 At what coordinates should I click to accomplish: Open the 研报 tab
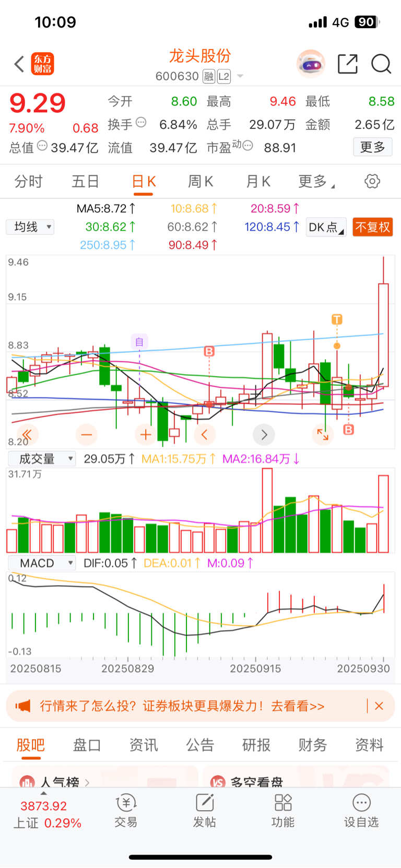256,745
